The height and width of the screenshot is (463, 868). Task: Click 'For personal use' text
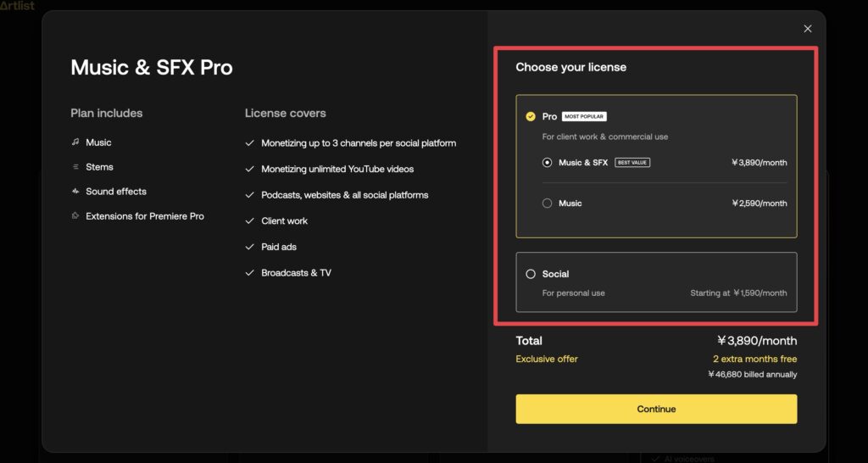pos(574,293)
